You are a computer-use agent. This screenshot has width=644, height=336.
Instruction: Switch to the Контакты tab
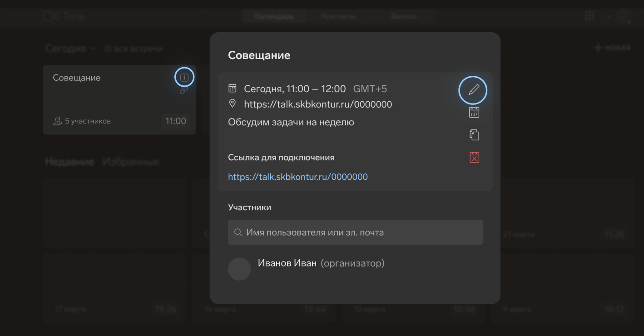[338, 16]
